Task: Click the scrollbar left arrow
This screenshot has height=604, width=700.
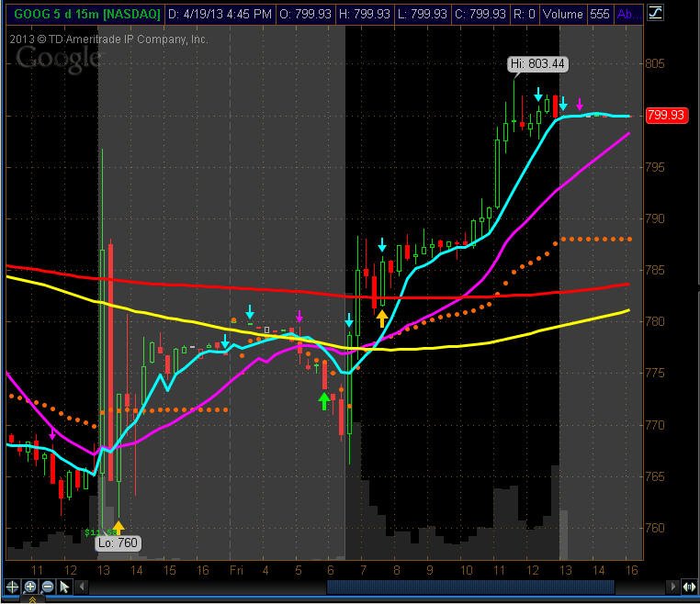Action: click(x=82, y=587)
